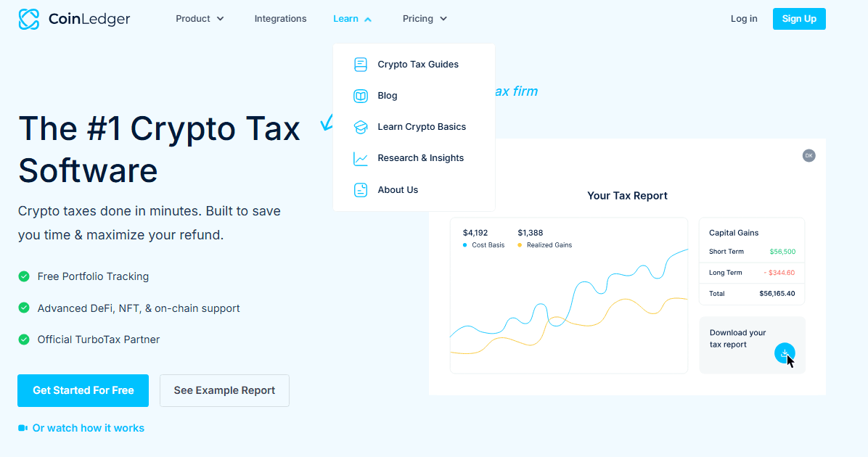Click green checkmark beside Official TurboTax Partner
Screen dimensions: 868x457
(24, 339)
